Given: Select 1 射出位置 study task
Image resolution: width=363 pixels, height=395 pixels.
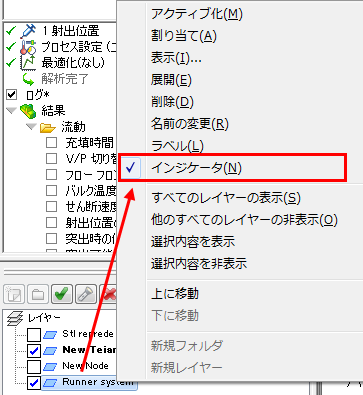Looking at the screenshot, I should point(71,31).
